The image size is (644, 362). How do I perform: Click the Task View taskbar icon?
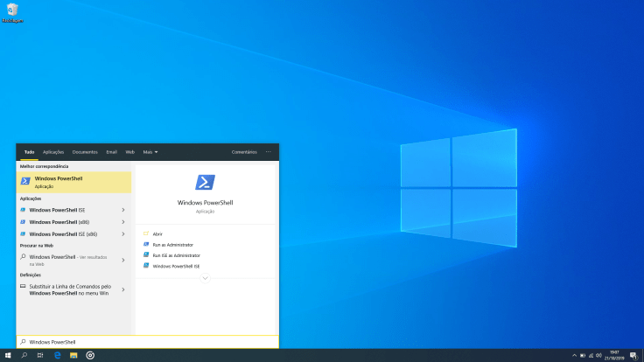[x=40, y=355]
